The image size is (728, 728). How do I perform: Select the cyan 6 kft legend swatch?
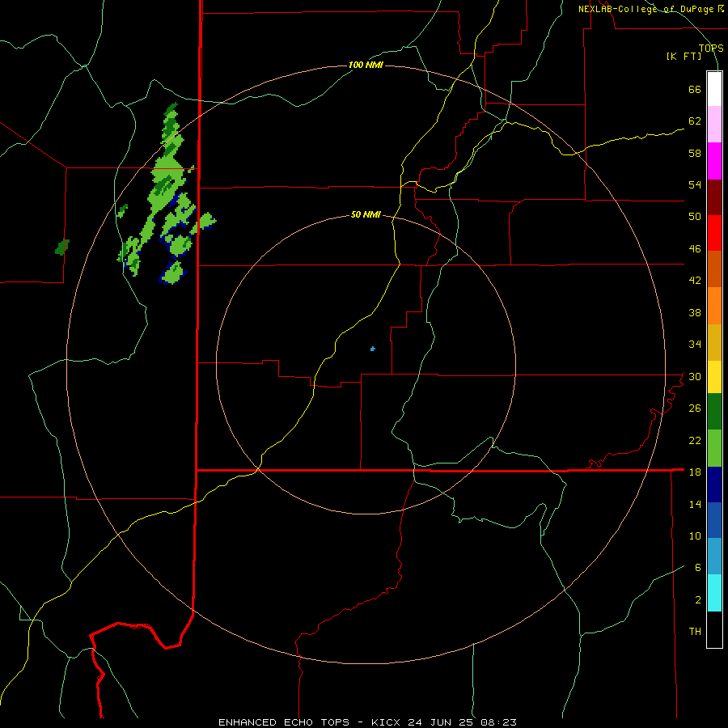pos(714,594)
